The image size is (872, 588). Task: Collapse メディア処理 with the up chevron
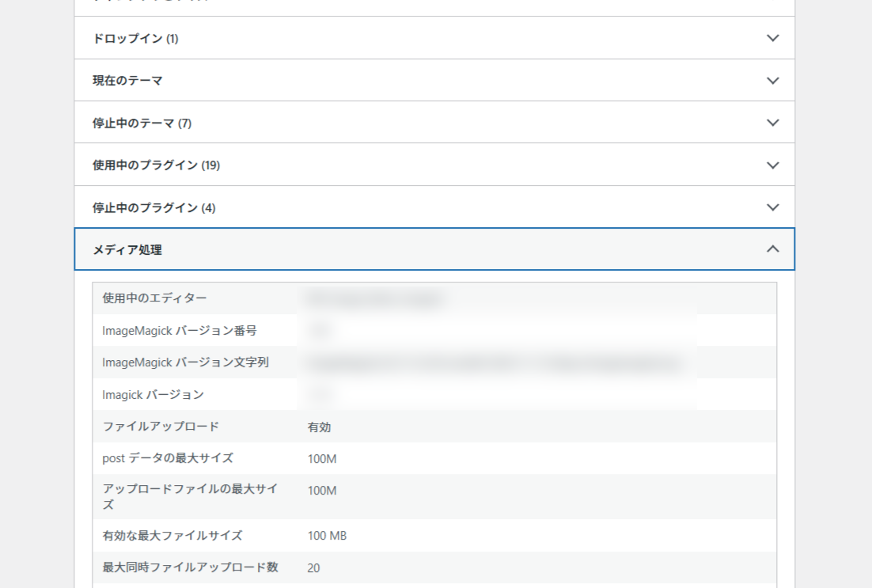pos(773,249)
